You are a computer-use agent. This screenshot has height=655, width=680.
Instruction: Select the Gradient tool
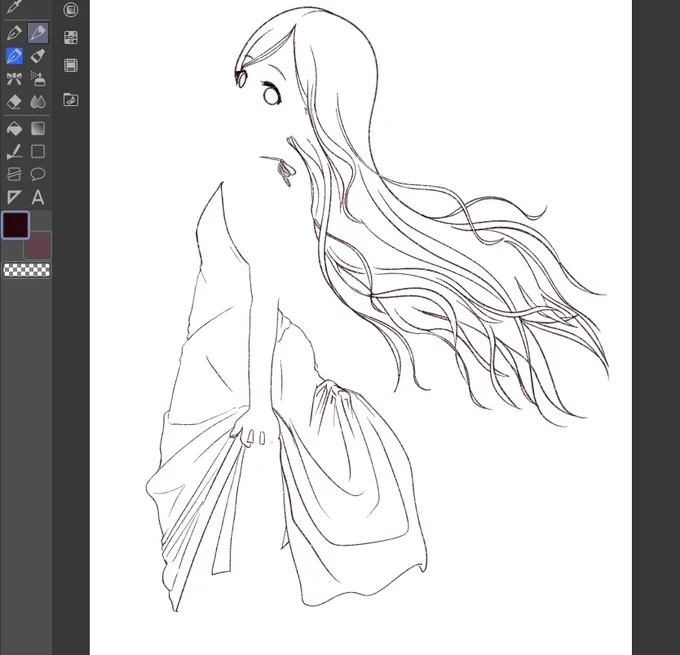pyautogui.click(x=38, y=128)
